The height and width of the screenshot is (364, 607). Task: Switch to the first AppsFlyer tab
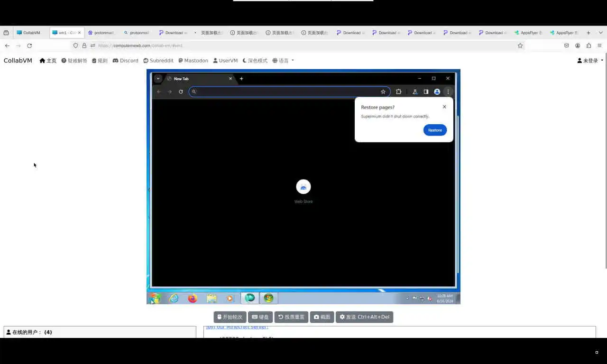[529, 33]
